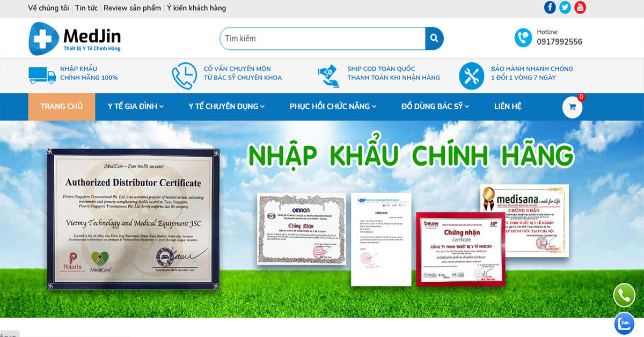644x337 pixels.
Task: Click the CỐ VẤN CHUYÊN MÔN text
Action: coord(237,69)
